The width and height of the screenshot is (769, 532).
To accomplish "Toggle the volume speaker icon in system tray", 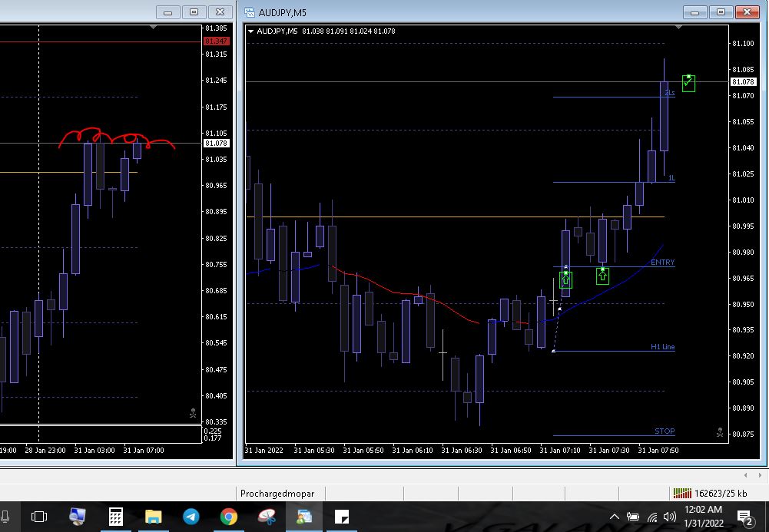I will [x=669, y=517].
